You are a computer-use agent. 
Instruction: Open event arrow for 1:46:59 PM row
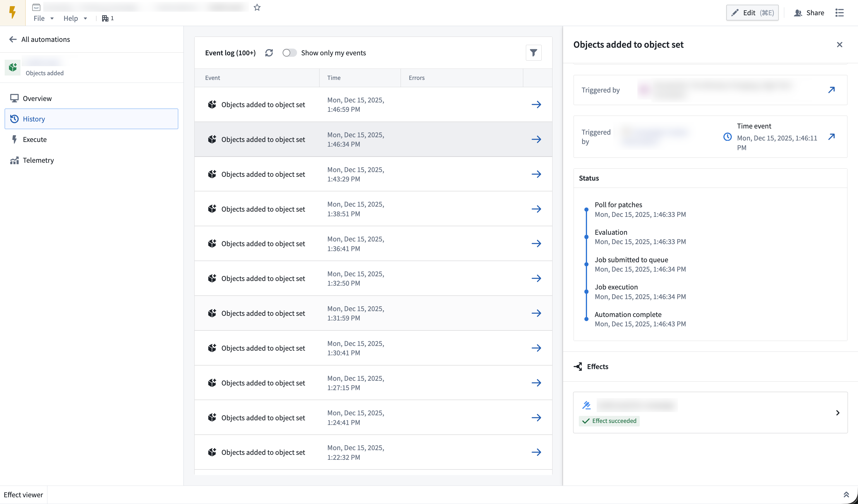(536, 104)
